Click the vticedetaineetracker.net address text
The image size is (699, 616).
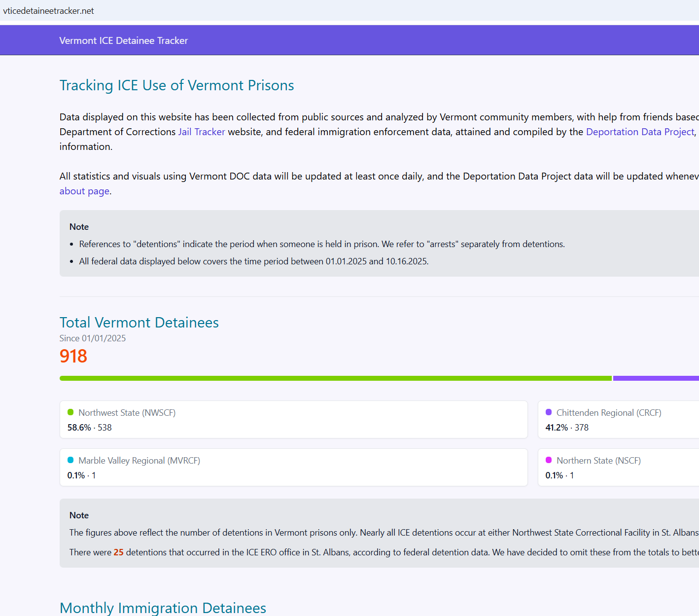coord(48,11)
